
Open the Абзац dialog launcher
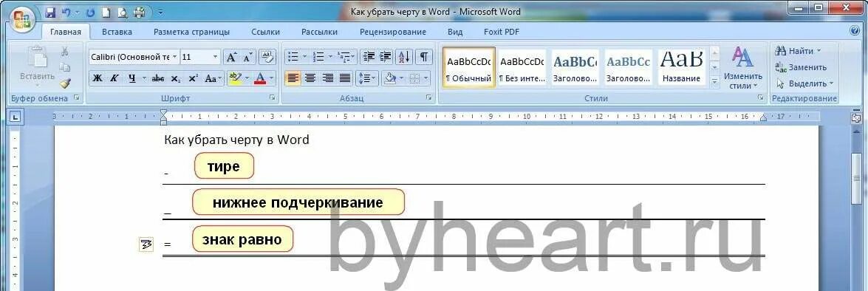(429, 98)
